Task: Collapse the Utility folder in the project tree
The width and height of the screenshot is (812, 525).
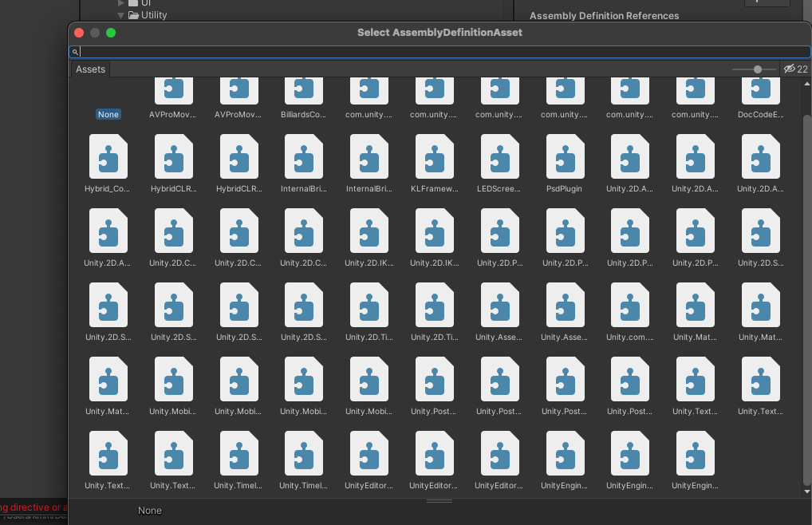Action: (x=120, y=15)
